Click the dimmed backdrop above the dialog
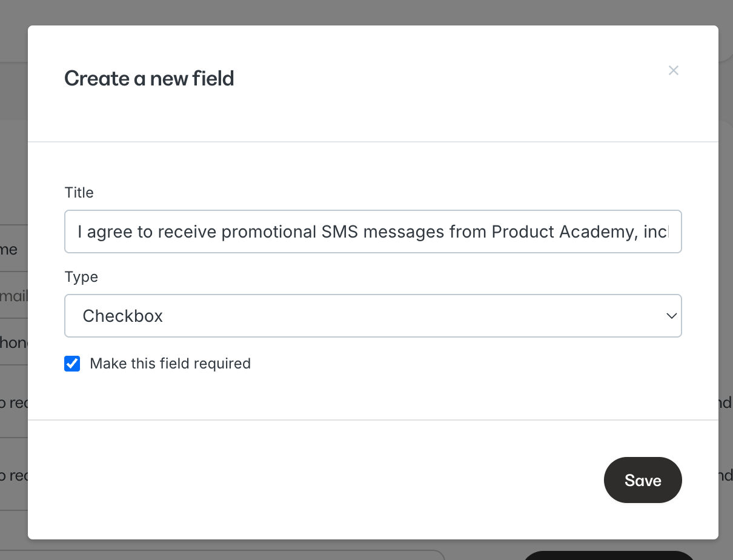The width and height of the screenshot is (733, 560). (366, 12)
